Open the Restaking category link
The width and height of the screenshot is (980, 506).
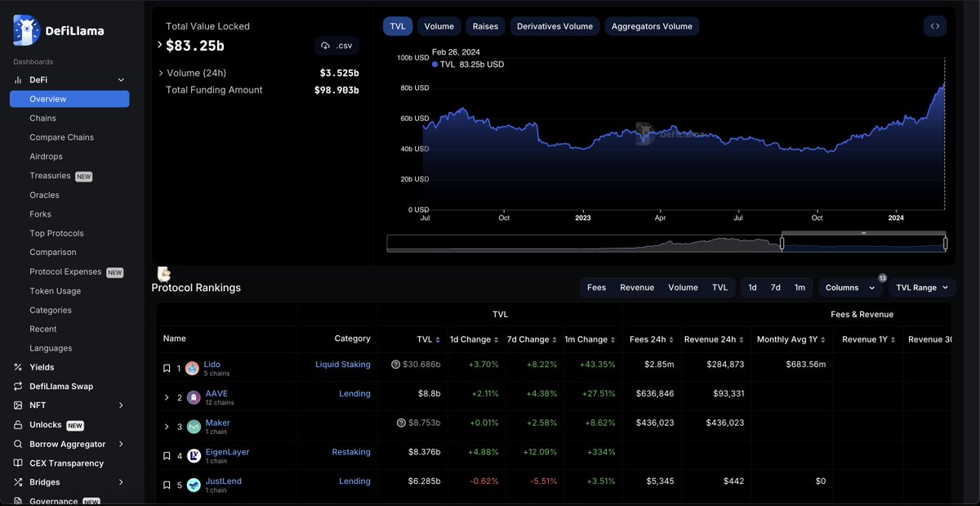click(351, 452)
